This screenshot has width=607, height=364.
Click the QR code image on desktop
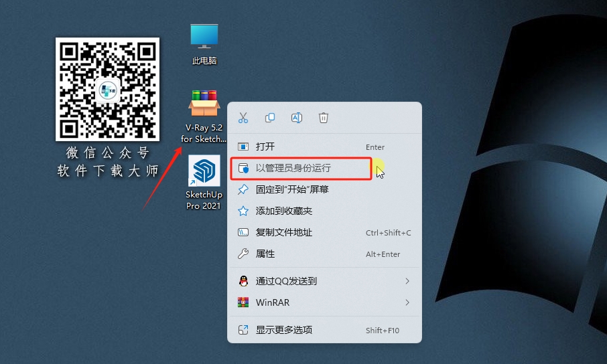pos(107,90)
